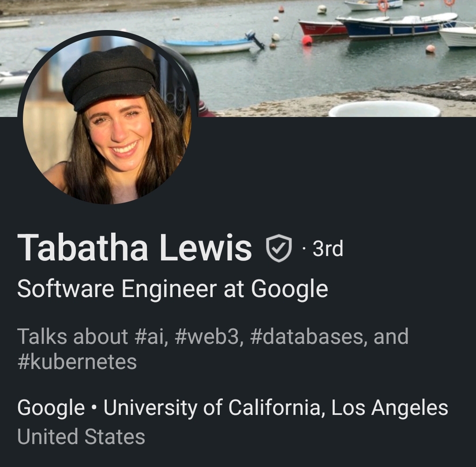Click the Tabatha Lewis profile name
This screenshot has width=476, height=467.
coord(135,248)
